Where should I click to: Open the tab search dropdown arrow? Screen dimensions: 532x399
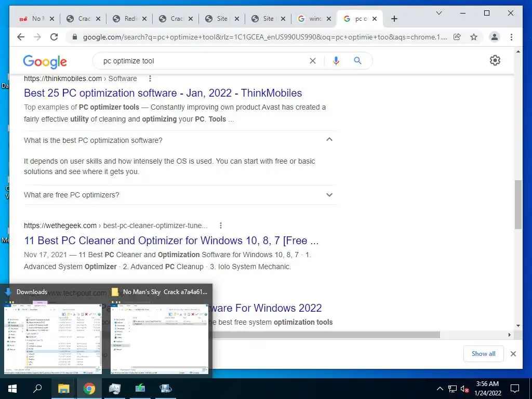(438, 13)
